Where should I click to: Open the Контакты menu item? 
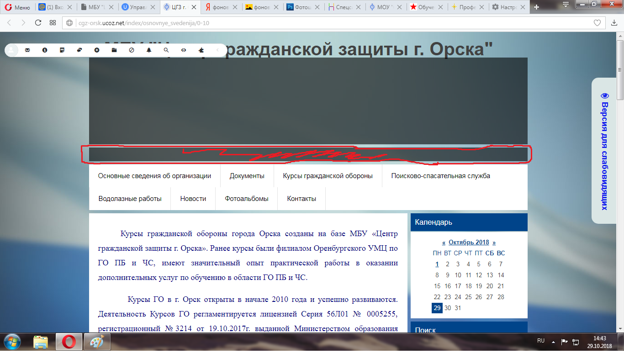pyautogui.click(x=301, y=199)
